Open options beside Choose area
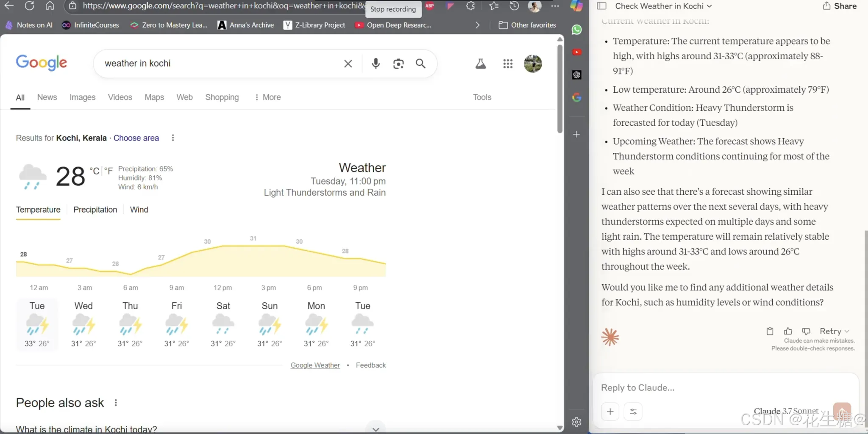The image size is (868, 434). (x=172, y=138)
